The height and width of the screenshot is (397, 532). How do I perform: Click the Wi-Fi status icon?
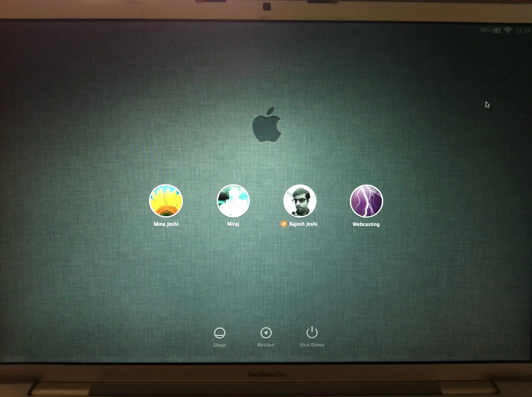[507, 30]
